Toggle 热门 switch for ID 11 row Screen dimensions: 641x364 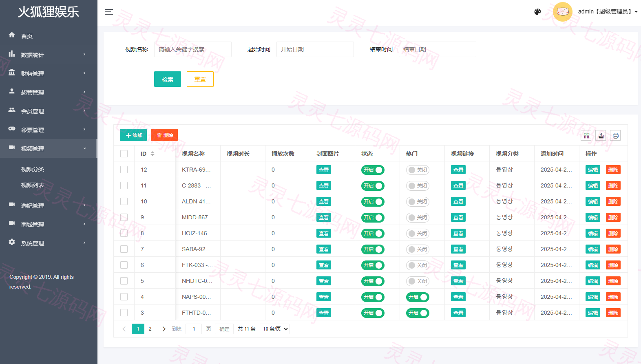coord(418,186)
